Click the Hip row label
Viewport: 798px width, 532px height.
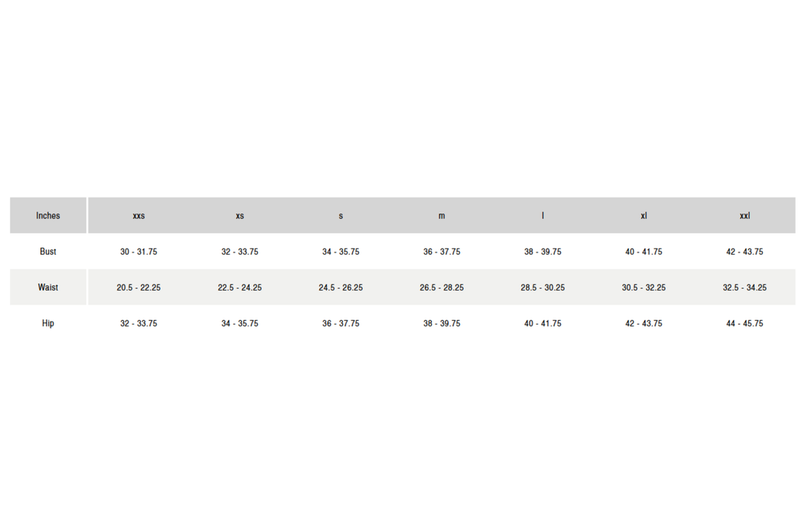[48, 323]
